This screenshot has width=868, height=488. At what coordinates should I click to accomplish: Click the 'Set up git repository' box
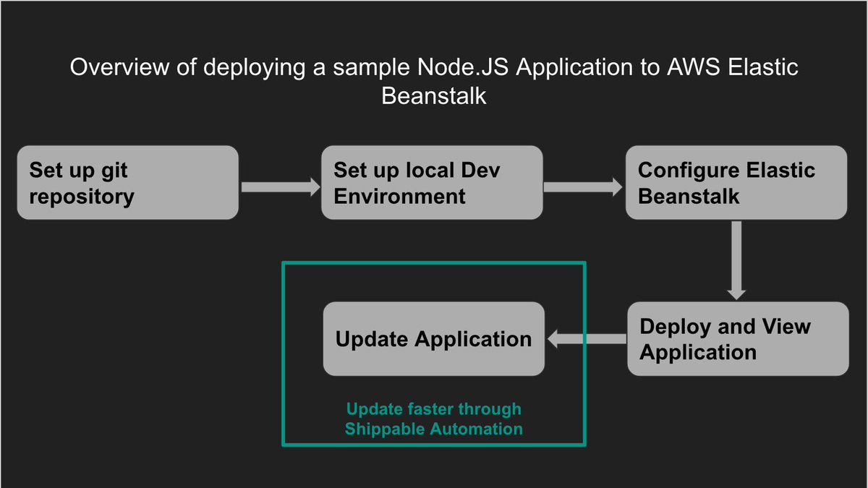(127, 183)
